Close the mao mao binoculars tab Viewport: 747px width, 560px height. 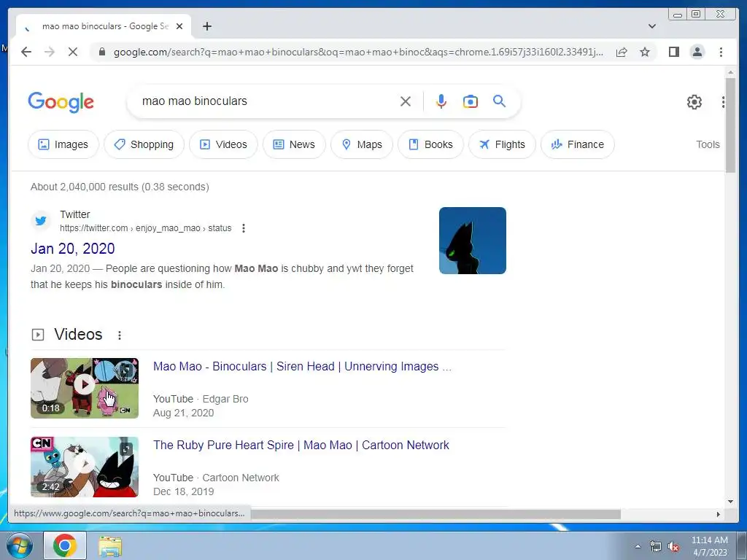coord(179,26)
